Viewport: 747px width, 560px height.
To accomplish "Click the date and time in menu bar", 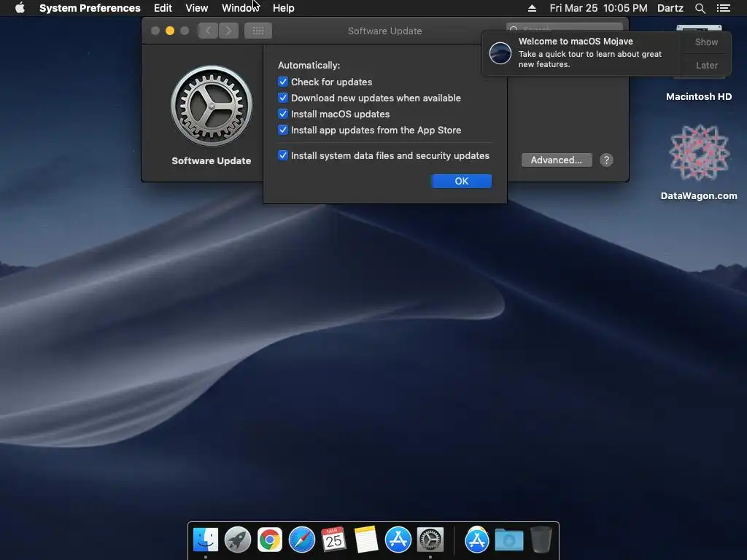I will [x=598, y=8].
